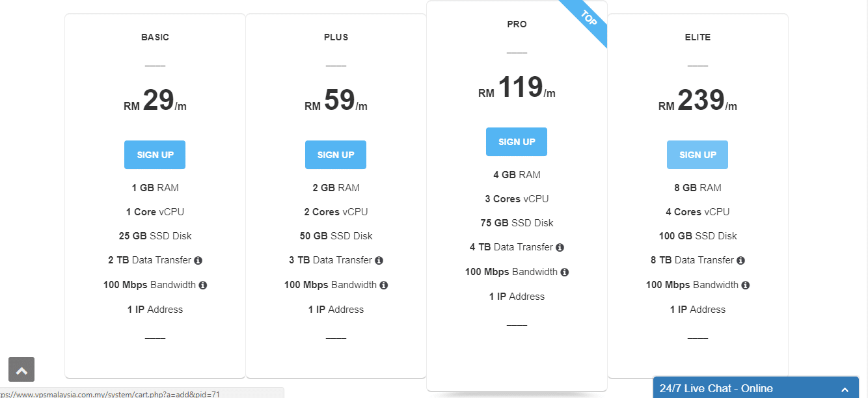
Task: Click SIGN UP on the Elite plan
Action: [697, 154]
